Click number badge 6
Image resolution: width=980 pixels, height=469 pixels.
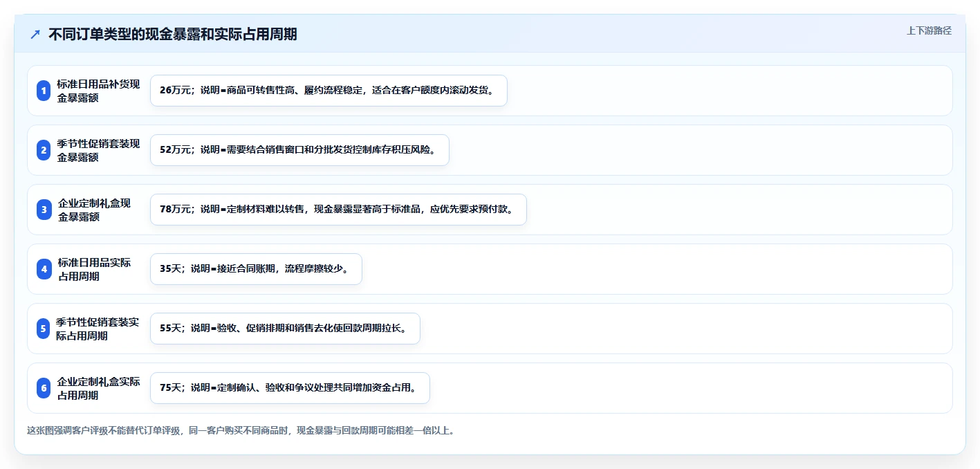44,388
